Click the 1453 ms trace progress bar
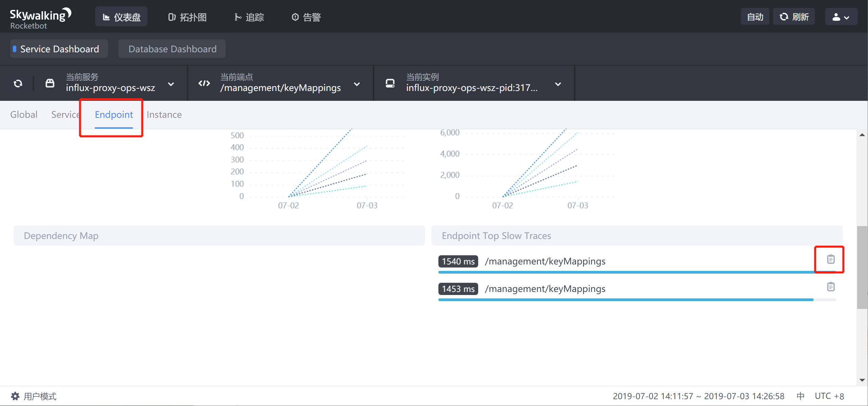 tap(637, 299)
